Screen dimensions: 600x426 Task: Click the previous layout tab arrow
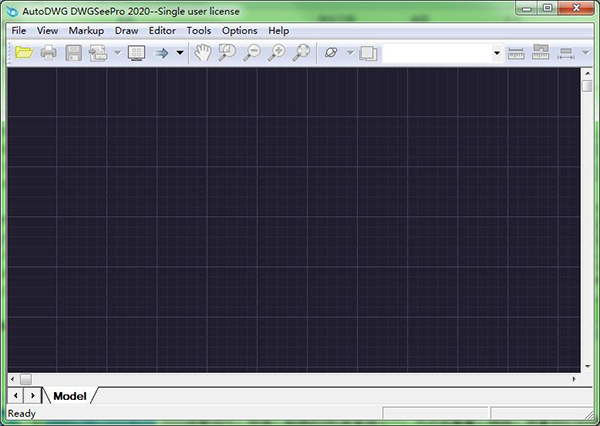[x=16, y=395]
